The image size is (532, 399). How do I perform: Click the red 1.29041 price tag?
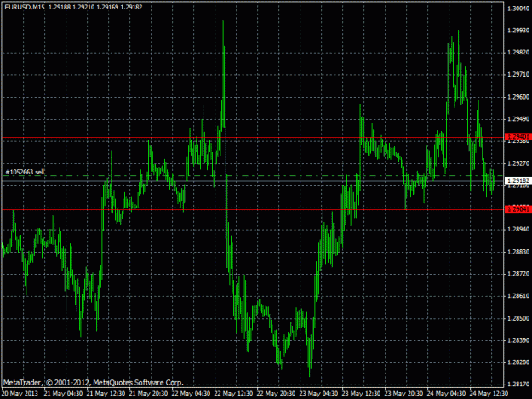[518, 209]
